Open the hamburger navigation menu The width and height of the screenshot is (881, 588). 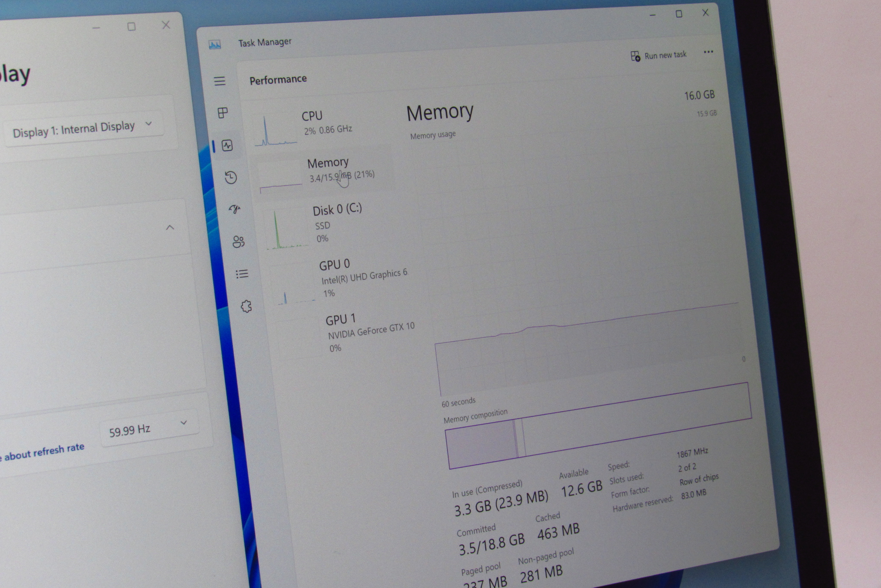220,81
